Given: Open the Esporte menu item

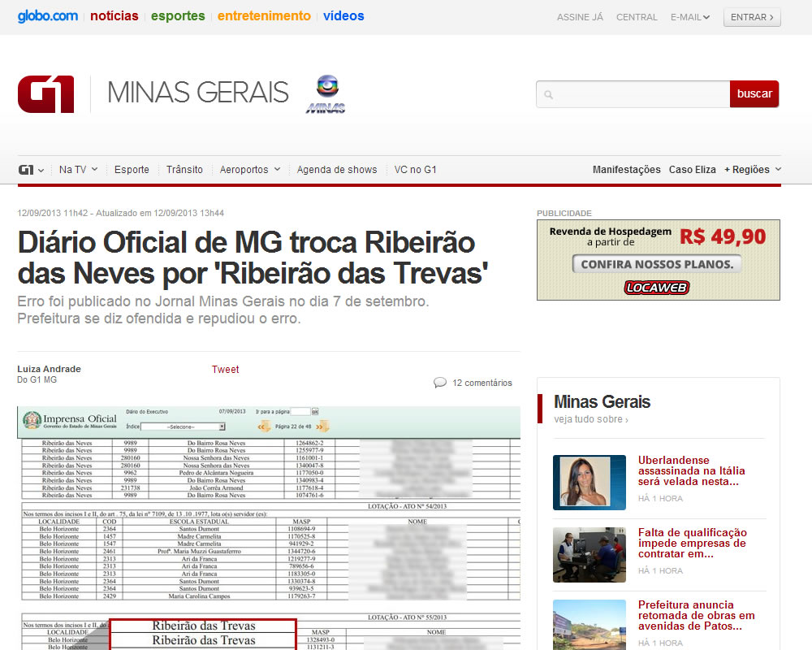Looking at the screenshot, I should 132,170.
